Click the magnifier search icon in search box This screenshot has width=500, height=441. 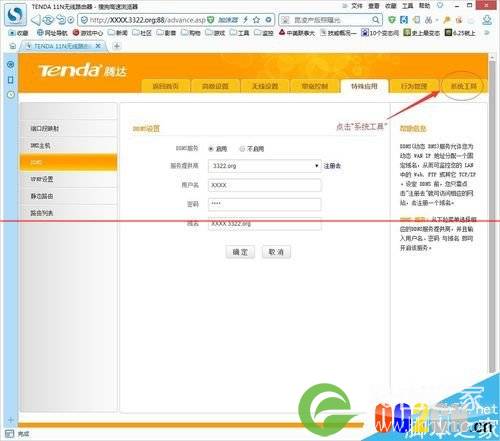coord(376,20)
